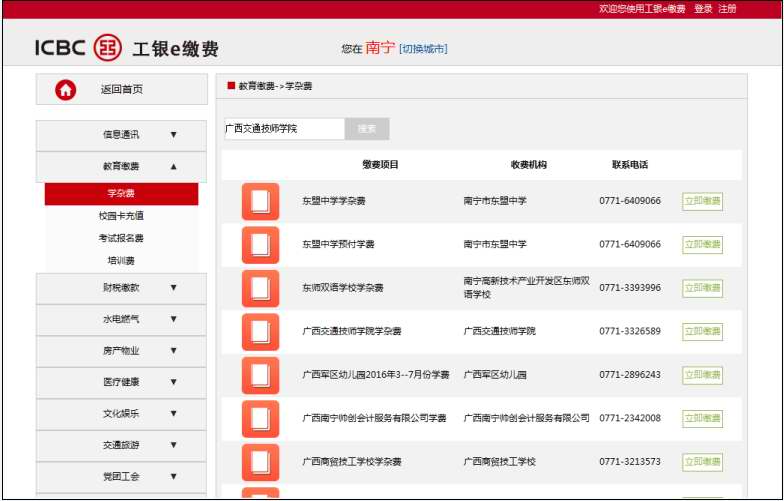Open 培训费 submenu item
The image size is (784, 501).
(121, 261)
